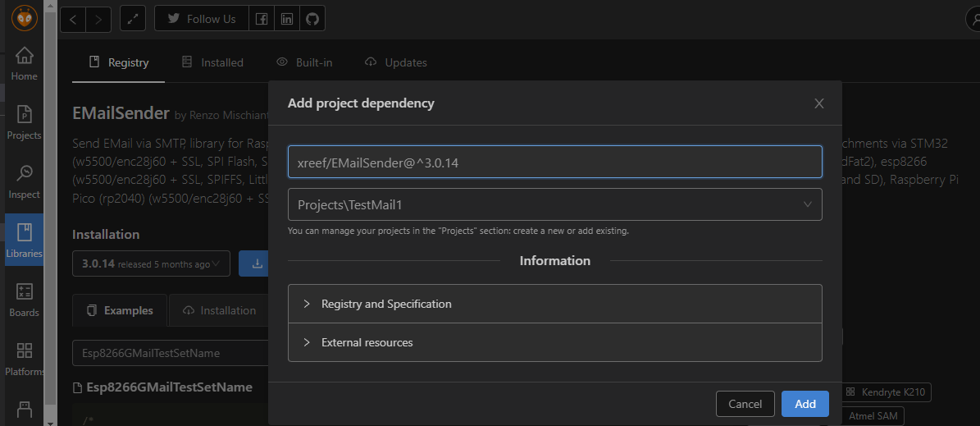
Task: Go forward with the right arrow button
Action: point(98,19)
